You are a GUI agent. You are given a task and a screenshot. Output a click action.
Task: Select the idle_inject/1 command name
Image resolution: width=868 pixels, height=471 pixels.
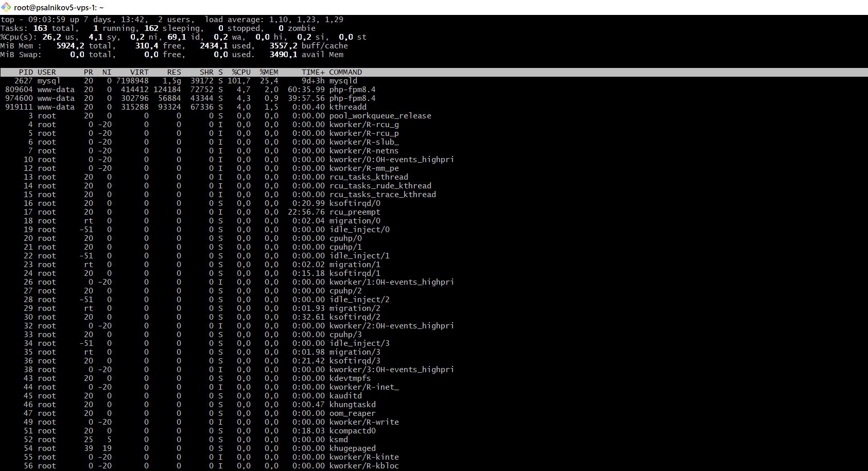click(x=359, y=256)
